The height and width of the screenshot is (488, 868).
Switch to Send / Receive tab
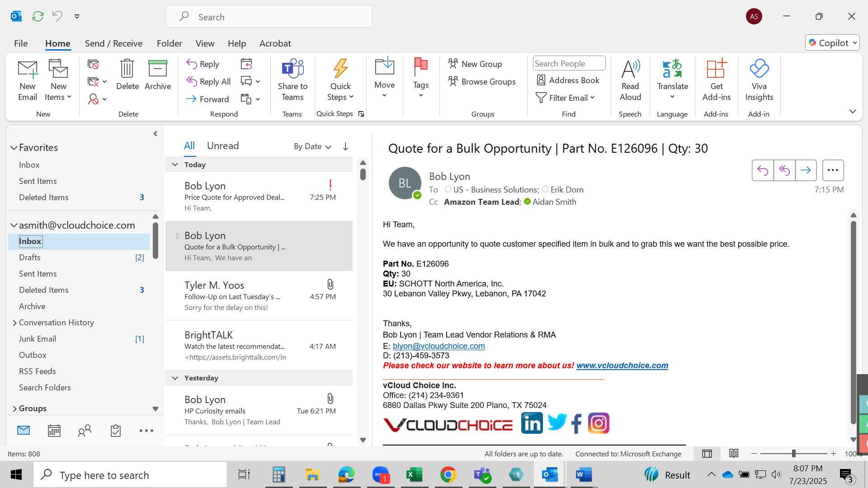(113, 43)
